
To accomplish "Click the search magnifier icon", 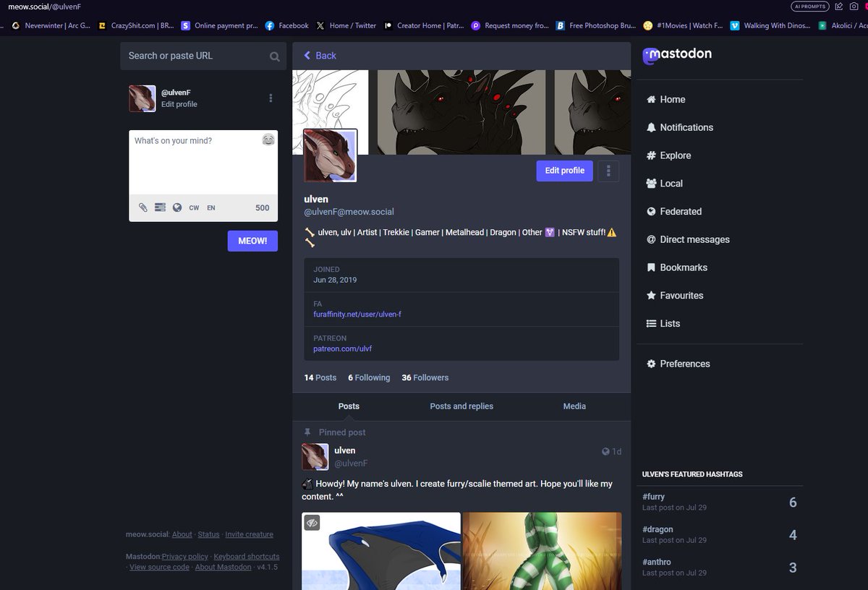I will pyautogui.click(x=275, y=56).
